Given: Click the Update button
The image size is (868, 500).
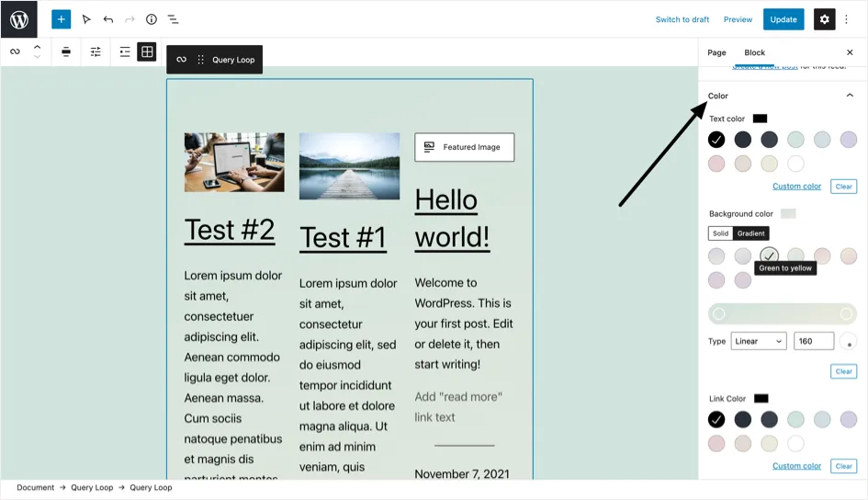Looking at the screenshot, I should pos(783,19).
